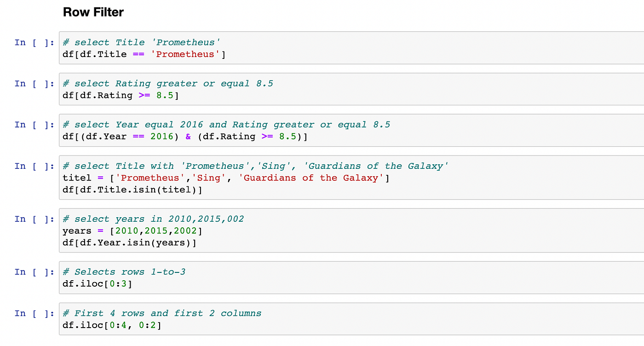
Task: Click the df.Year.isin(years) expression
Action: click(x=128, y=242)
